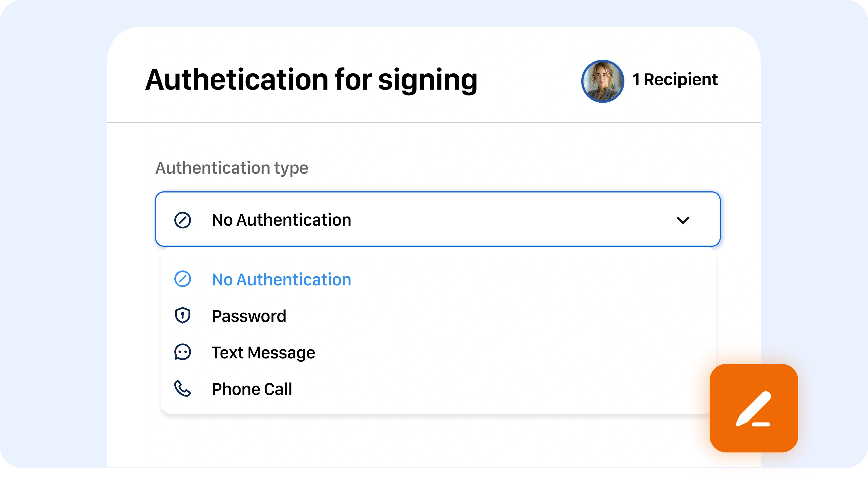Click the Text Message chat bubble icon
Image resolution: width=868 pixels, height=479 pixels.
click(183, 352)
